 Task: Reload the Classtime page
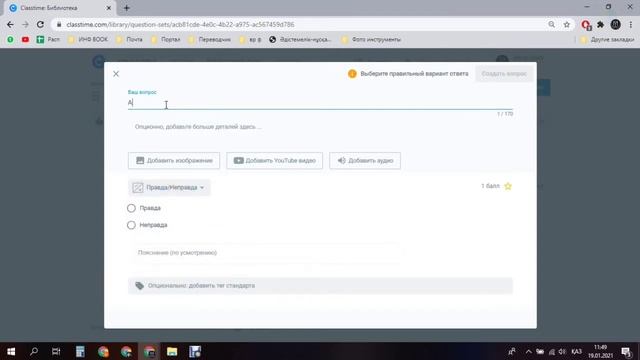click(40, 24)
